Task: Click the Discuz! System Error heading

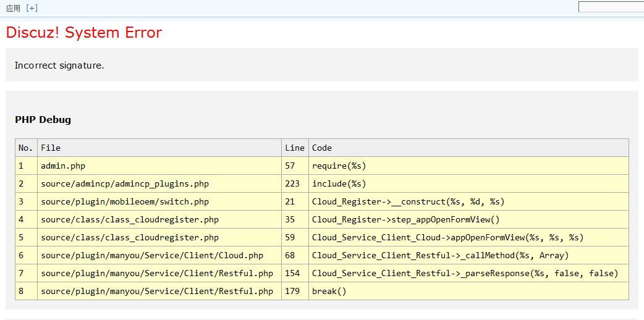Action: coord(84,33)
